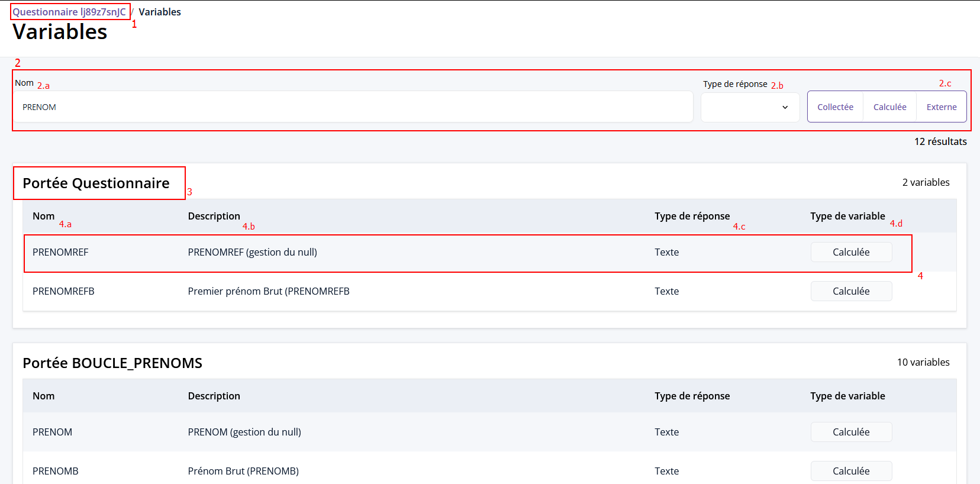
Task: Click the Nom search field containing PRENOM
Action: click(354, 107)
